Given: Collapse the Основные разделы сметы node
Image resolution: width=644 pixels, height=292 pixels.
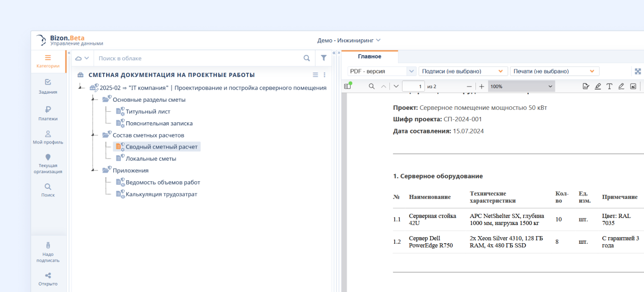Looking at the screenshot, I should coord(94,99).
